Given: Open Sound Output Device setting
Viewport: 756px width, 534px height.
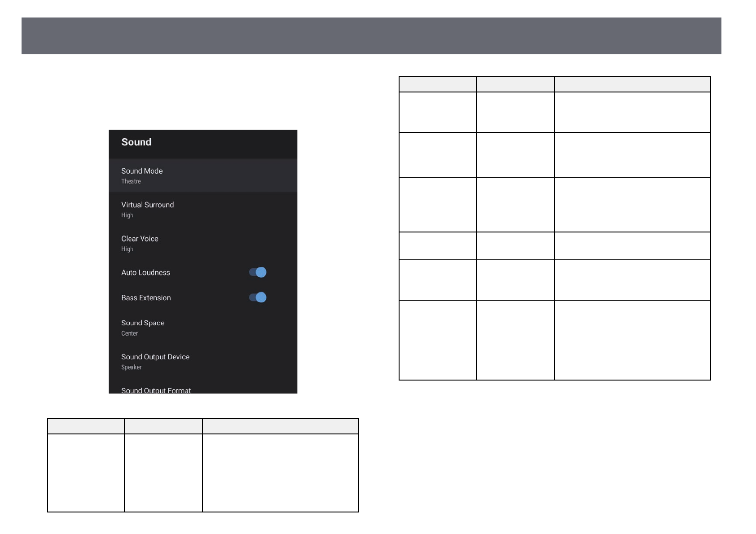Looking at the screenshot, I should point(155,357).
